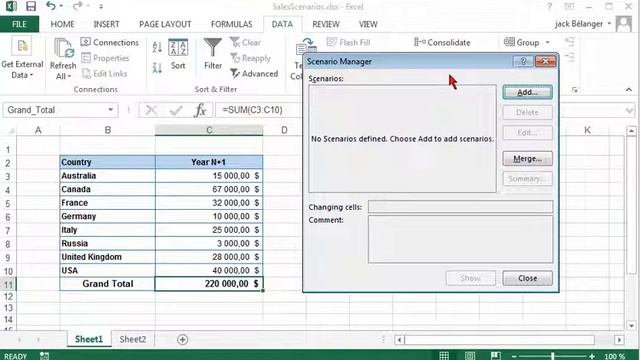Switch to the INSERT tab

[x=106, y=24]
